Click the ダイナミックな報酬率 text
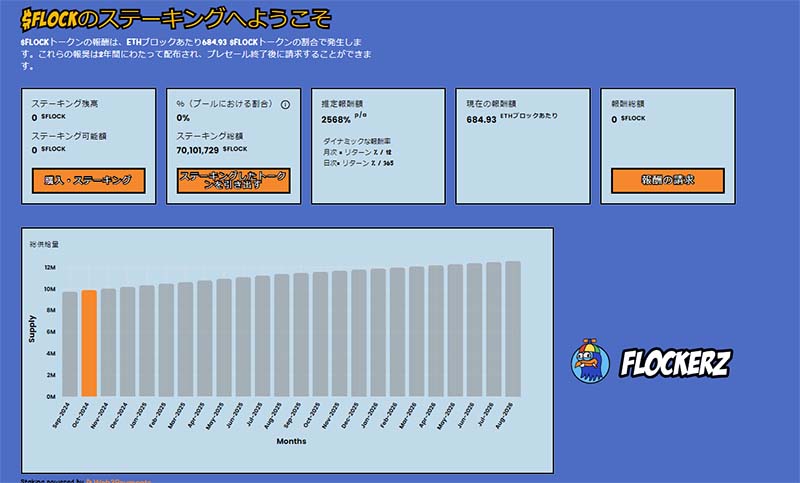Viewport: 800px width, 483px height. coord(357,141)
